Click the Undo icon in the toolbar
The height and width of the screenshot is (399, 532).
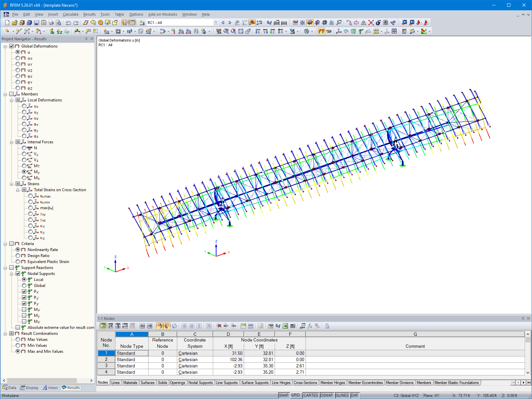(x=68, y=22)
